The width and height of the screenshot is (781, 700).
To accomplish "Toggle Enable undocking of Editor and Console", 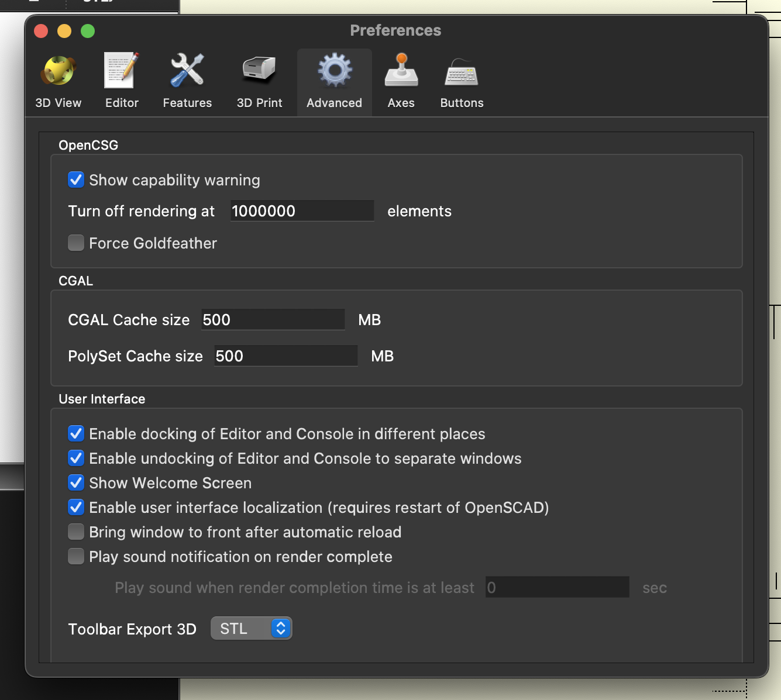I will point(76,458).
